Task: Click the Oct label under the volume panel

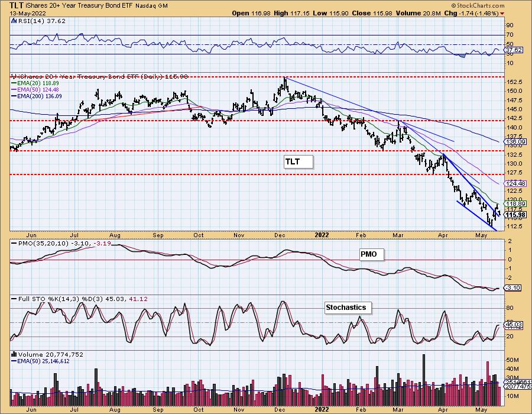Action: point(199,410)
